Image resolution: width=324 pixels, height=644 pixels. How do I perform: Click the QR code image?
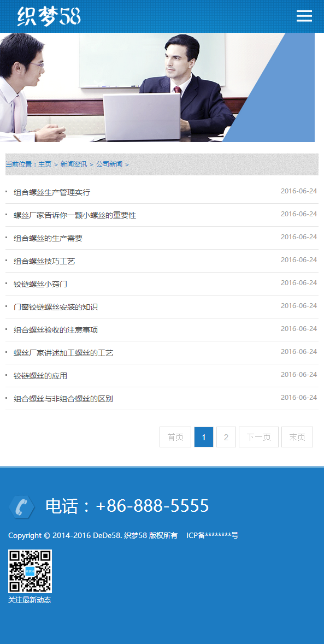click(x=30, y=571)
